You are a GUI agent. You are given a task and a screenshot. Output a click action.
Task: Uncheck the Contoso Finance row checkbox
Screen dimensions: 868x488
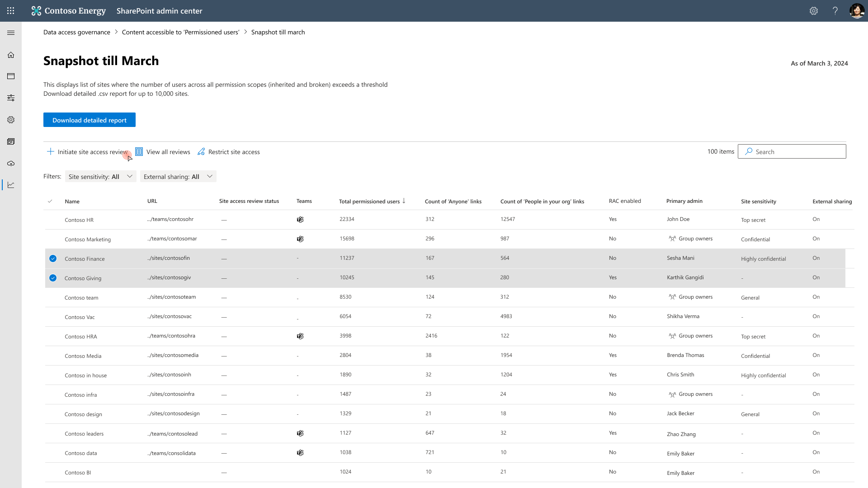tap(53, 258)
